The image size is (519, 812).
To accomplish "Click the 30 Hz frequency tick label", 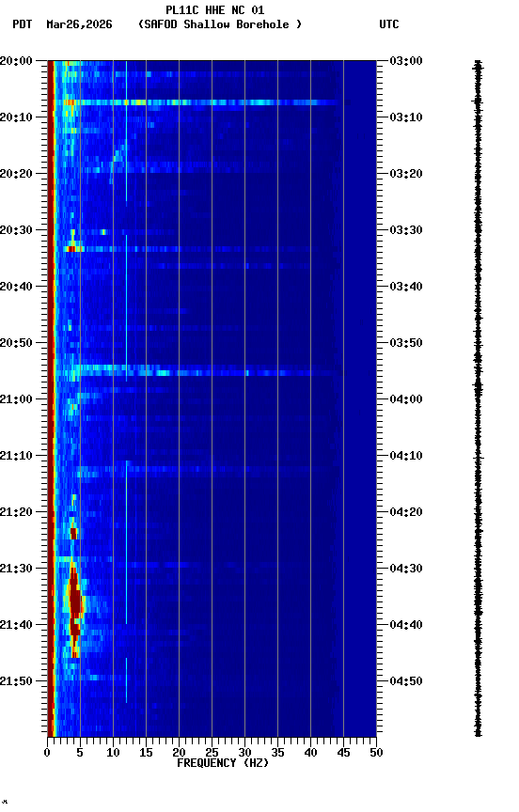I will click(244, 753).
